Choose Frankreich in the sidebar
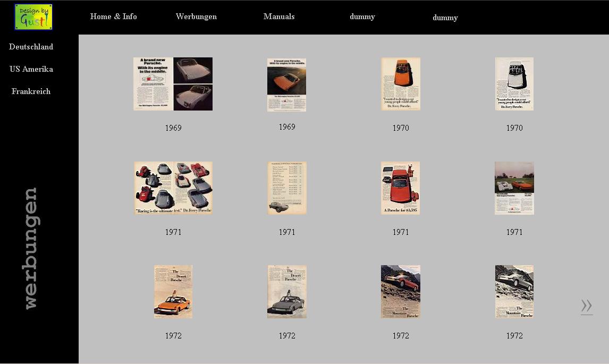The image size is (609, 364). [x=31, y=91]
